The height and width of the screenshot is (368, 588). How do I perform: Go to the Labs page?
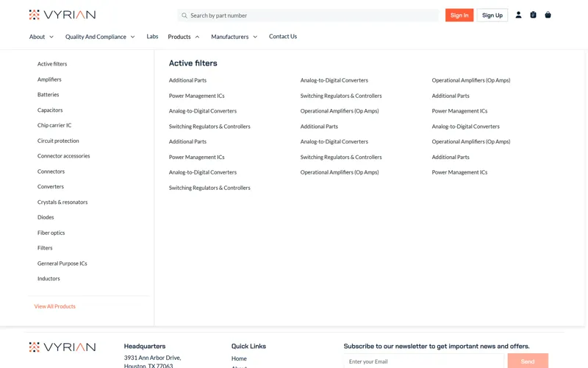(152, 36)
